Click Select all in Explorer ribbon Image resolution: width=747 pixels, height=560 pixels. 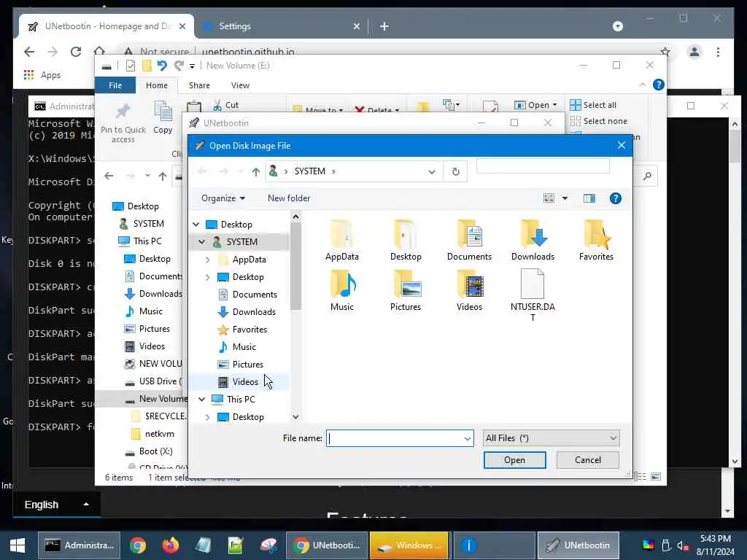(593, 105)
